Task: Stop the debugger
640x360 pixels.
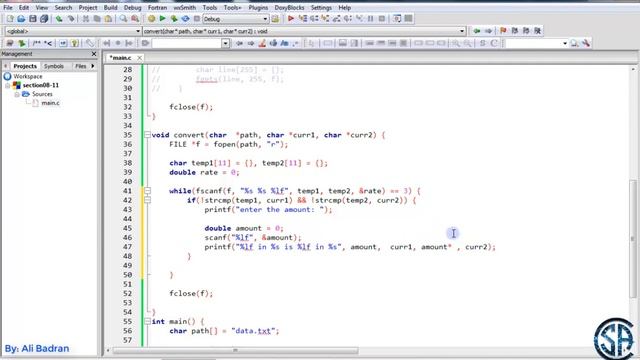Action: [x=382, y=19]
